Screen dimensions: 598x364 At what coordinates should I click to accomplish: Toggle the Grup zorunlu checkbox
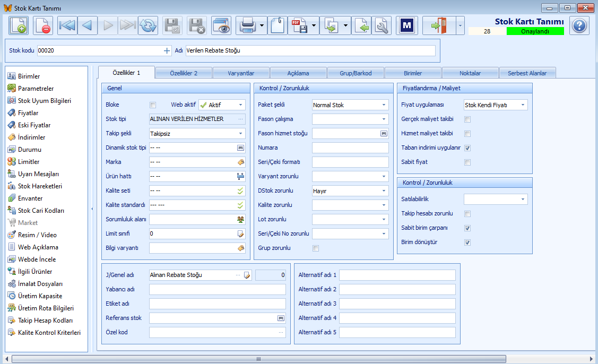(x=316, y=248)
